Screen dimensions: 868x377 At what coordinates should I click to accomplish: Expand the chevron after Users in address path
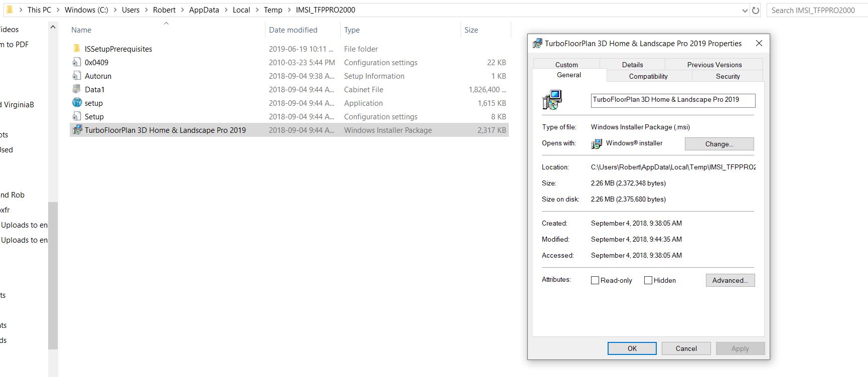point(146,10)
